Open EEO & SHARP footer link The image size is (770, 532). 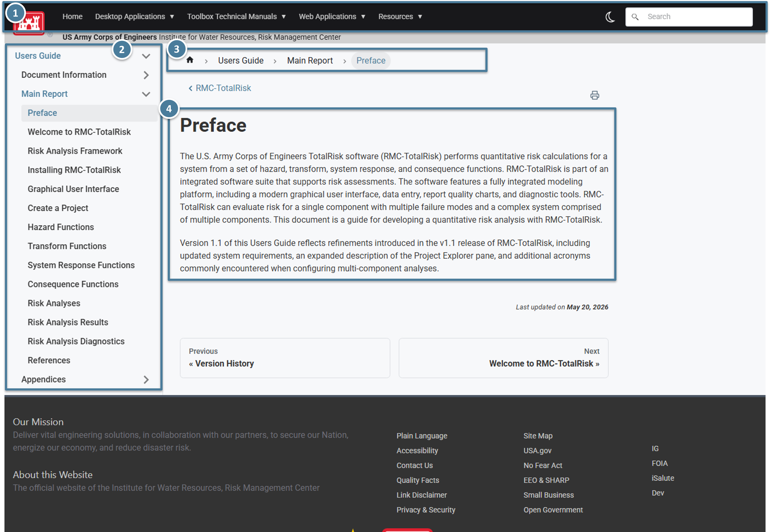[x=546, y=480]
